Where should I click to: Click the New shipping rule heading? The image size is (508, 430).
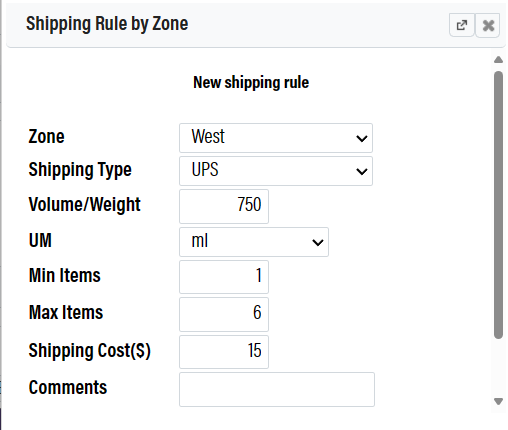251,83
